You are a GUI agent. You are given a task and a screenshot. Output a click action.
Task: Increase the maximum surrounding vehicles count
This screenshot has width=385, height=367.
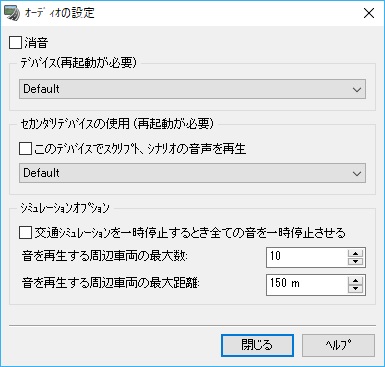356,253
